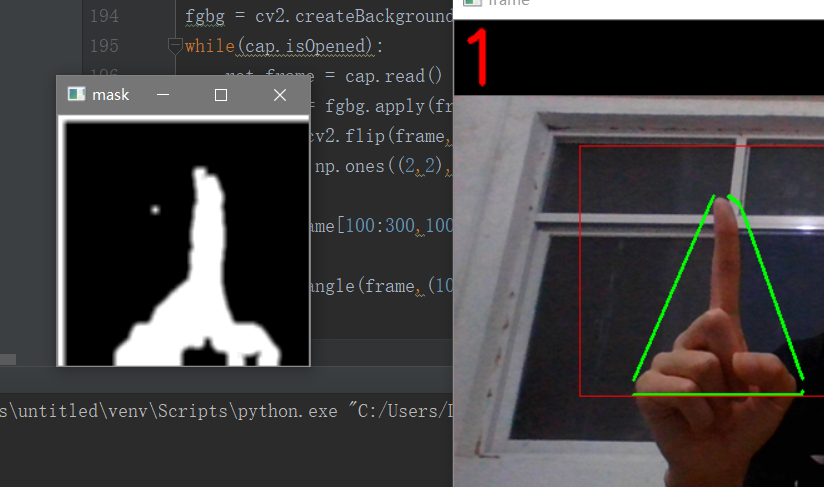Click the frame window's title bar icon
This screenshot has width=824, height=487.
(472, 3)
